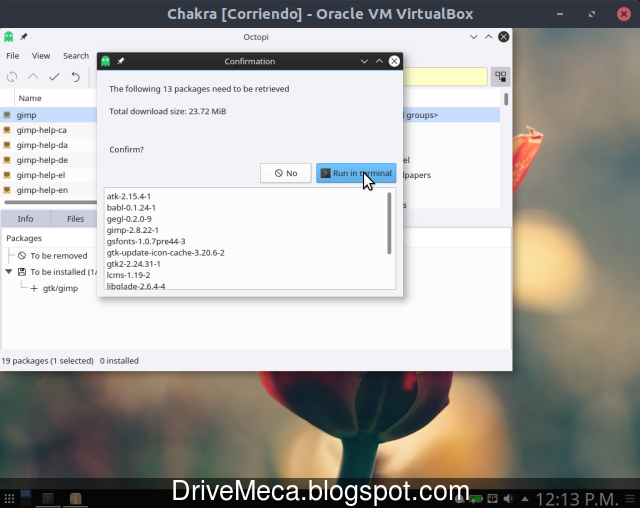Click the sync database toolbar icon

pos(12,77)
